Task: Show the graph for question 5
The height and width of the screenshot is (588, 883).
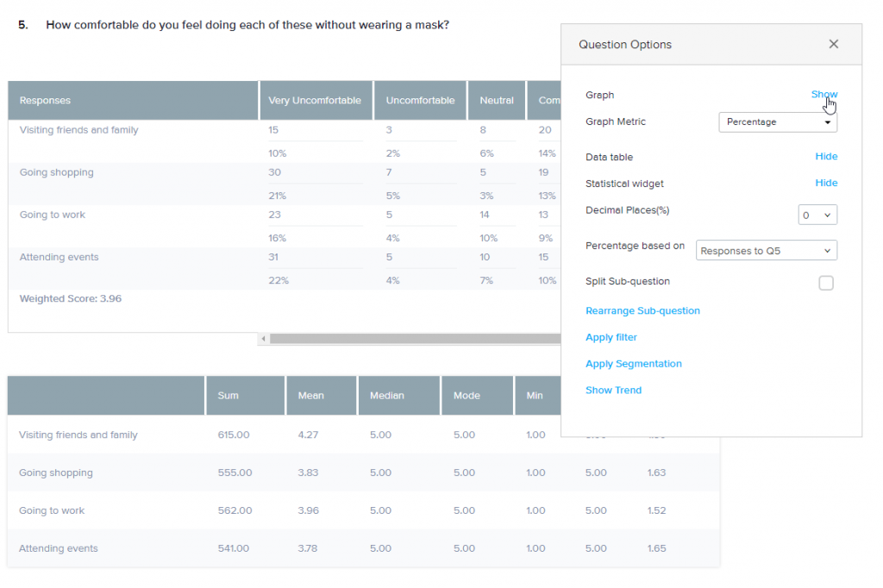Action: tap(824, 95)
